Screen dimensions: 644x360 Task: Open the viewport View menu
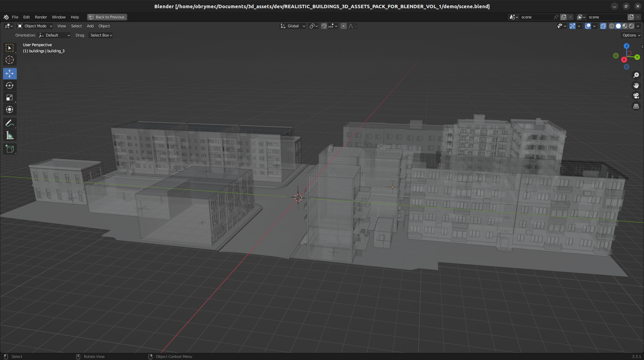click(x=61, y=26)
